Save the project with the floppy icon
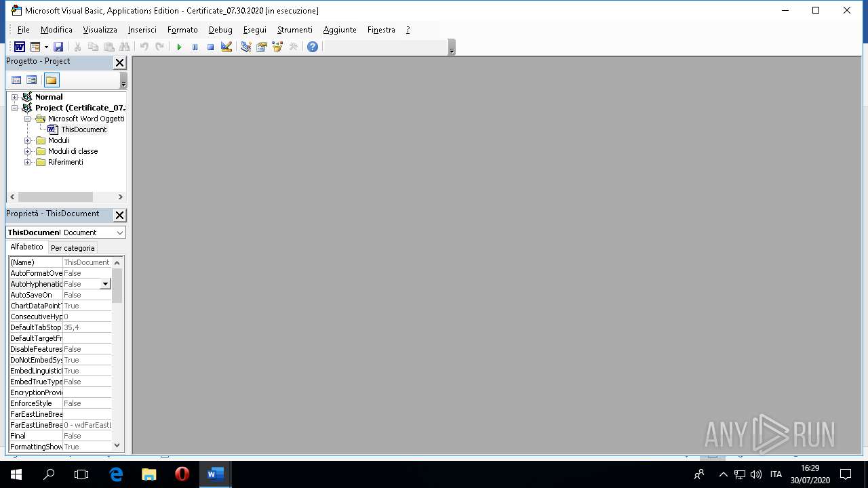 coord(58,47)
